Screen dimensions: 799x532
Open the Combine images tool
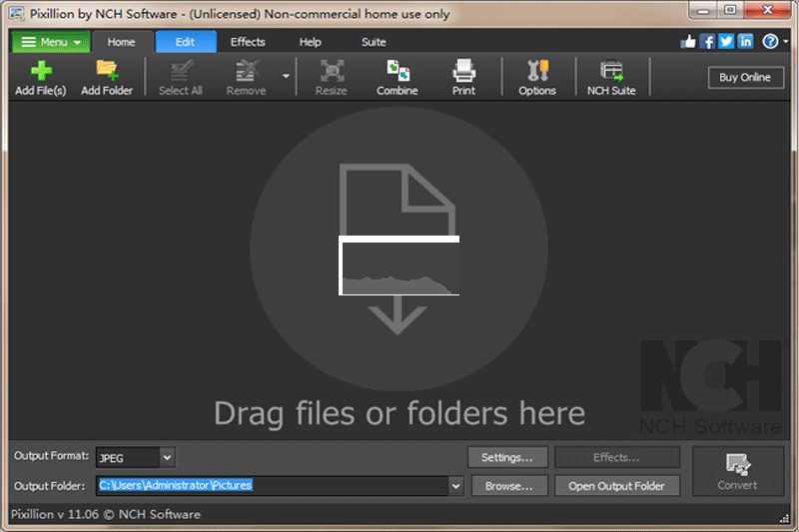397,77
